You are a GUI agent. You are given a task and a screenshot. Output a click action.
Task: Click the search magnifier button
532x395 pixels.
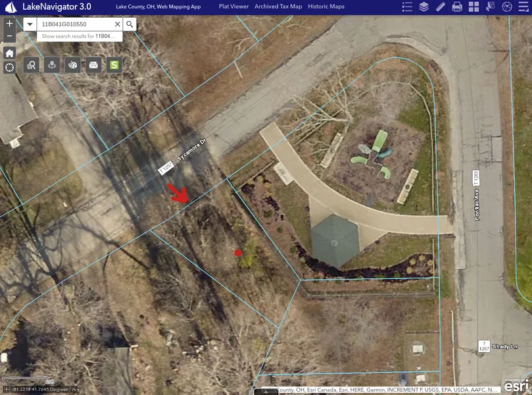pos(130,24)
